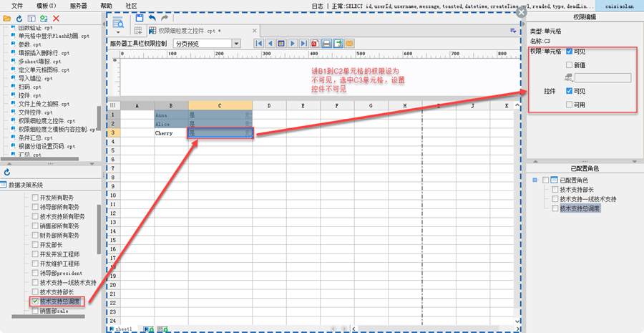This screenshot has width=644, height=333.
Task: Select the 数据决策系统 tree root
Action: 24,185
